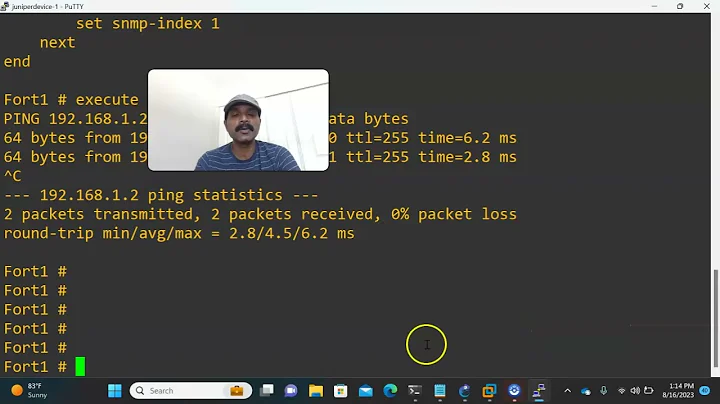Viewport: 720px width, 404px height.
Task: Click 'round-trip min/avg/max' line
Action: click(x=179, y=233)
